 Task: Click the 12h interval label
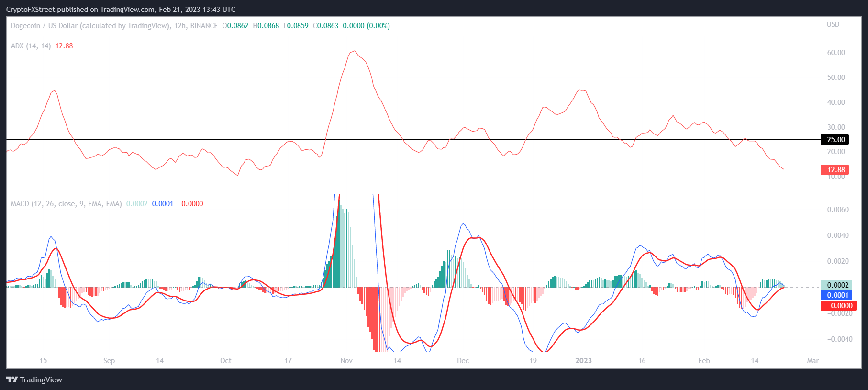[180, 26]
